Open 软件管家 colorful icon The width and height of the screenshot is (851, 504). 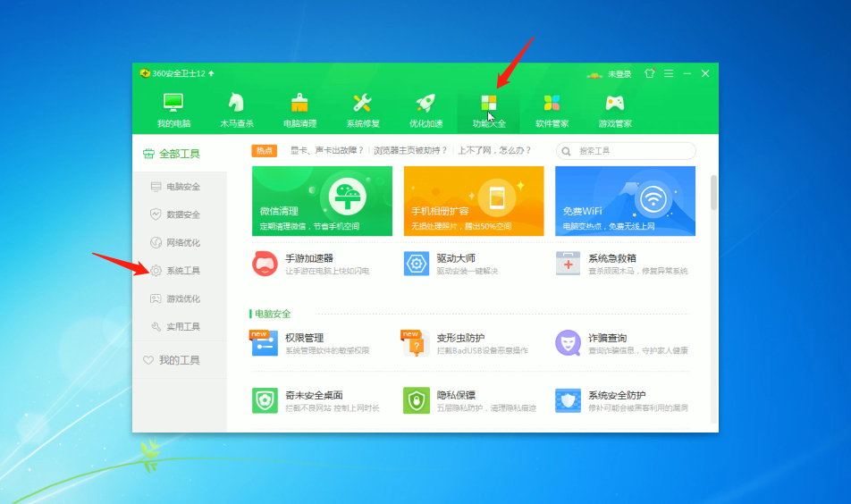(x=552, y=103)
